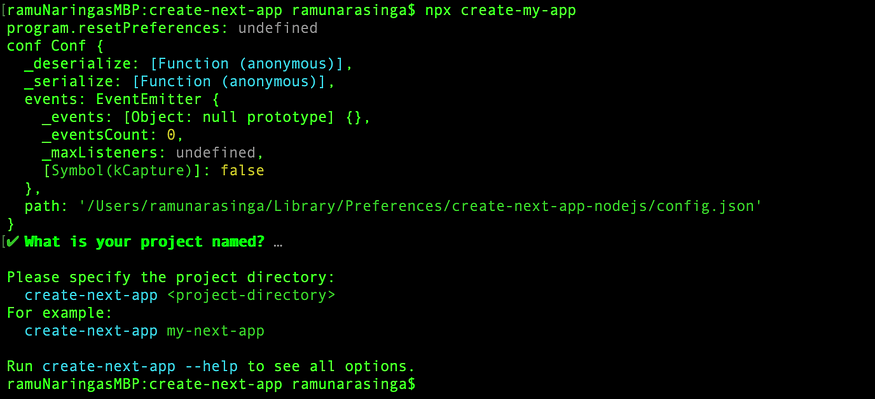Viewport: 875px width, 399px height.
Task: Click the config.json path string
Action: 420,206
